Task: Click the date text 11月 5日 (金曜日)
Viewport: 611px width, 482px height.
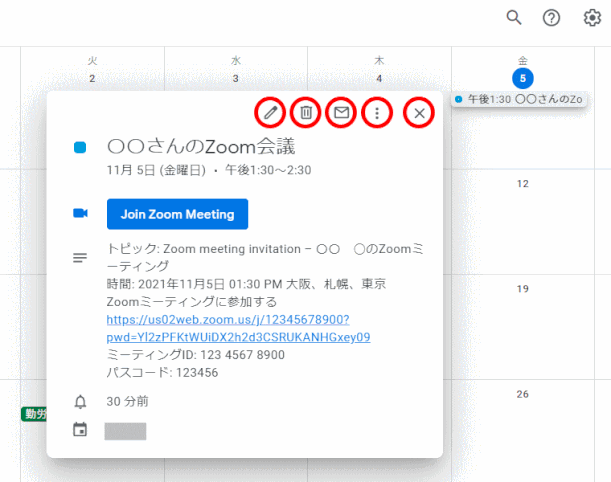Action: 156,170
